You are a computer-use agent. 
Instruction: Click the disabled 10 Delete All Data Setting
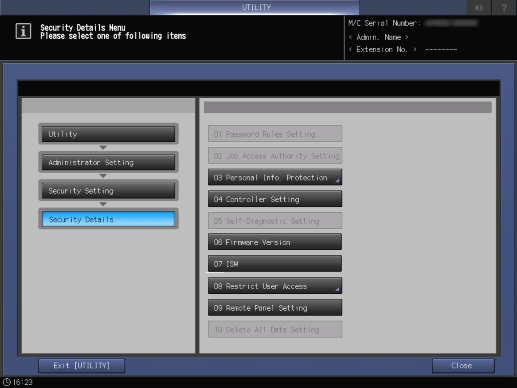(275, 329)
